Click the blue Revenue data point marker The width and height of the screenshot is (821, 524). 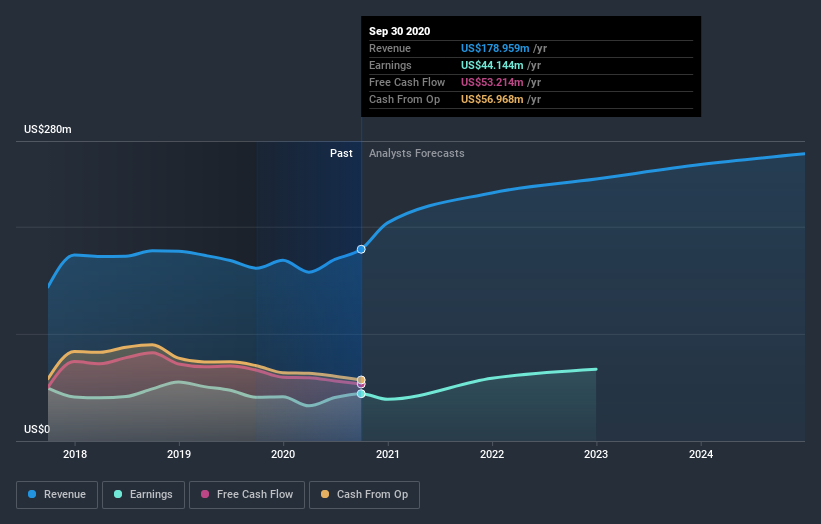(361, 249)
